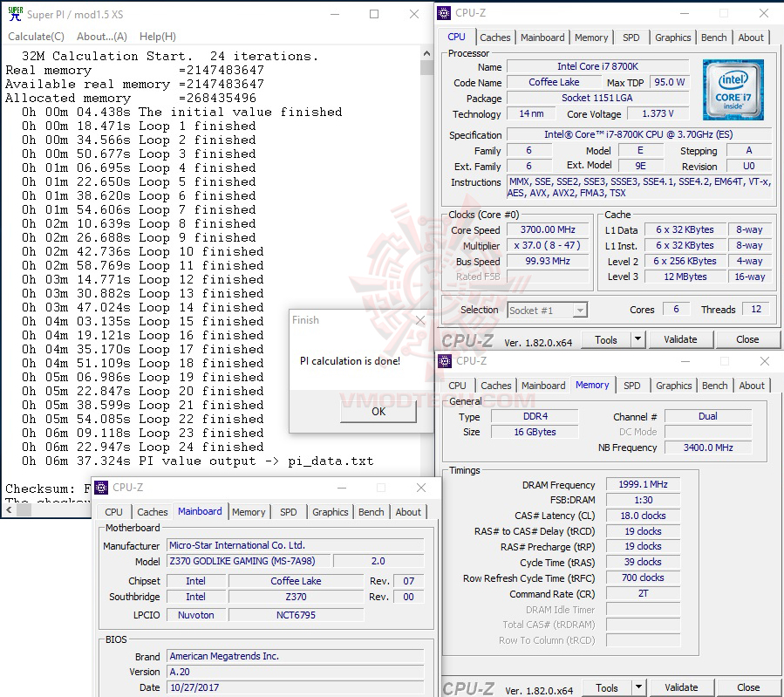Switch to the Caches tab
This screenshot has width=784, height=697.
pyautogui.click(x=495, y=38)
